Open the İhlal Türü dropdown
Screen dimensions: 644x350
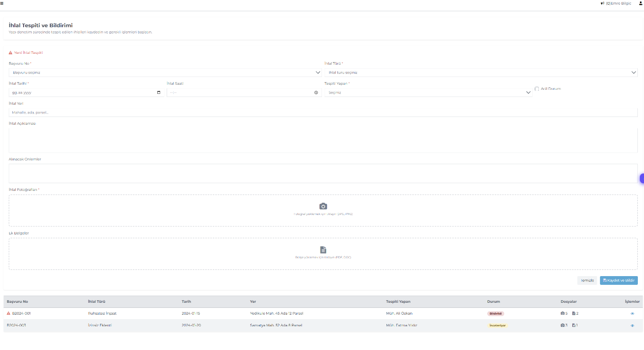point(480,72)
